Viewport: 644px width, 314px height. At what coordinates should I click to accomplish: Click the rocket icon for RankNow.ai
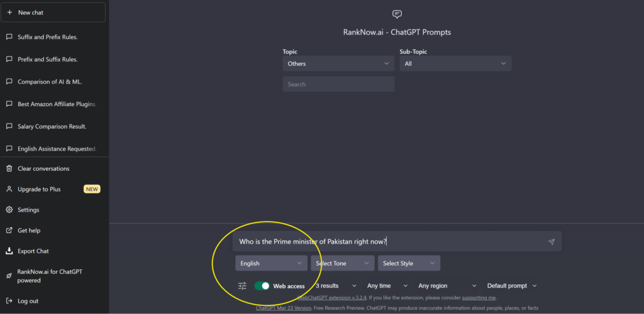(x=9, y=276)
